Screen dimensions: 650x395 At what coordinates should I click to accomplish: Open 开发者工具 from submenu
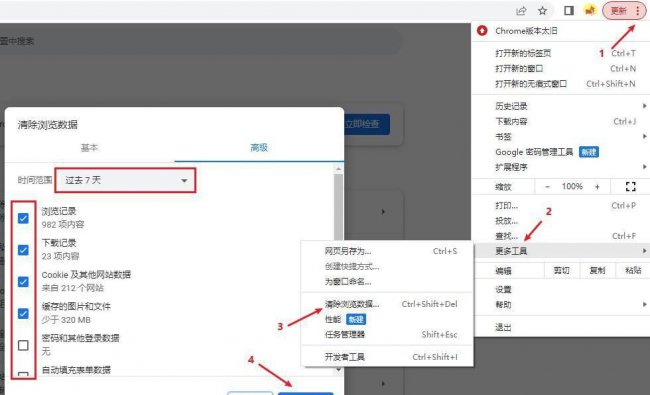coord(387,357)
